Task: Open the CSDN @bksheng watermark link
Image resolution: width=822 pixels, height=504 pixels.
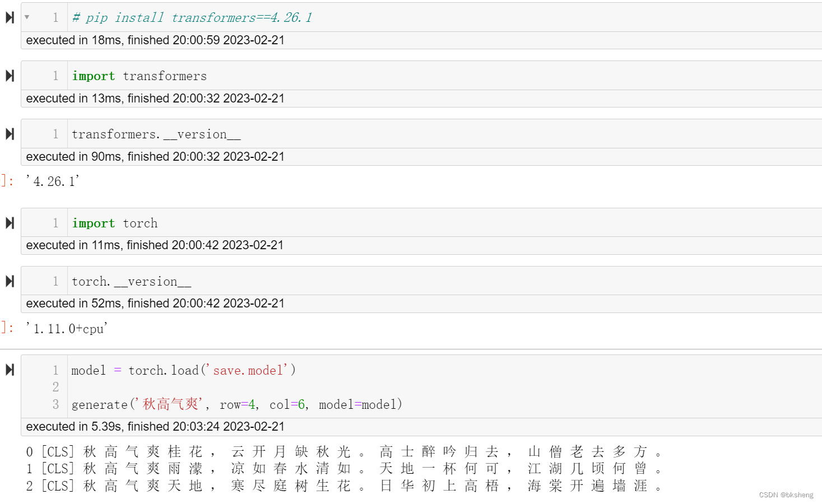Action: [785, 494]
